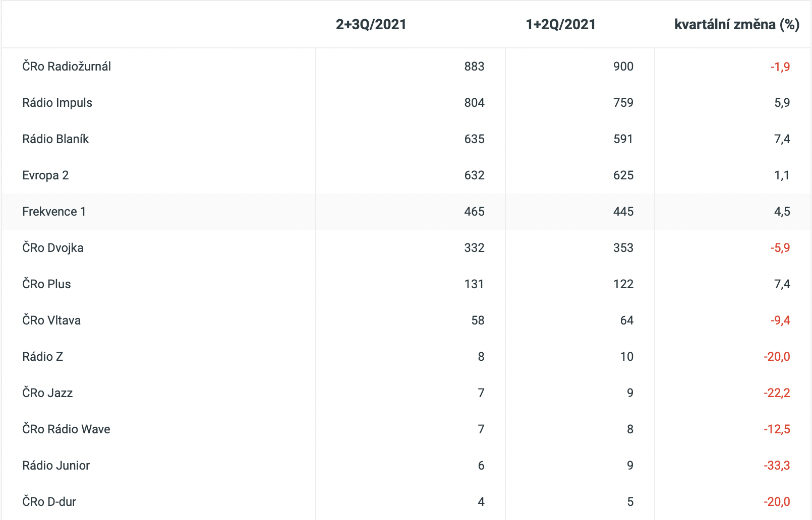Click the 759 value for Rádio Impuls
The width and height of the screenshot is (812, 520).
[623, 103]
